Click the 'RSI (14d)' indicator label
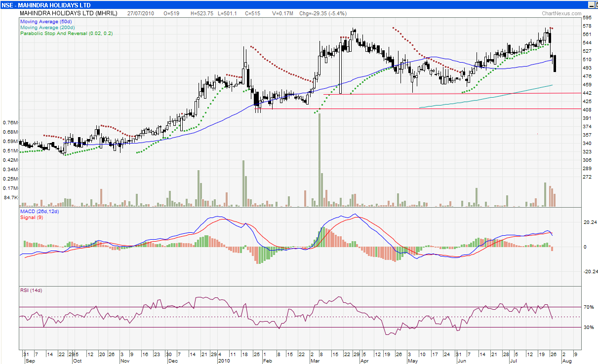Screen dimensions: 598x364 tap(31, 291)
